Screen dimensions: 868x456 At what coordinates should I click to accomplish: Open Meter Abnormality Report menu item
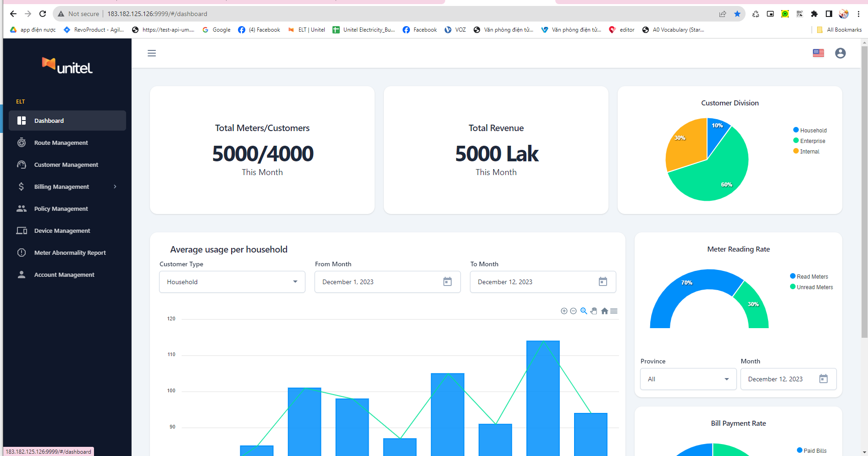(x=67, y=253)
